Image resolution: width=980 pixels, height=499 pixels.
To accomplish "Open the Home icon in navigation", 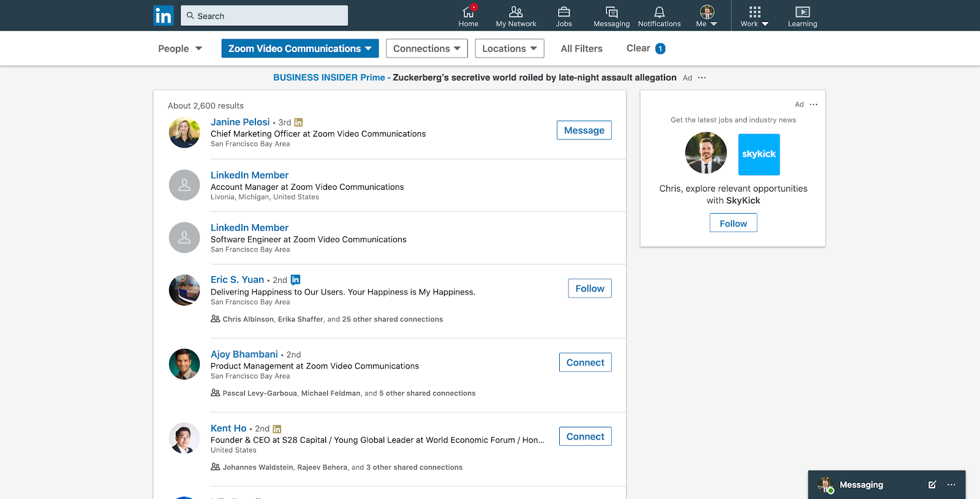I will coord(468,16).
